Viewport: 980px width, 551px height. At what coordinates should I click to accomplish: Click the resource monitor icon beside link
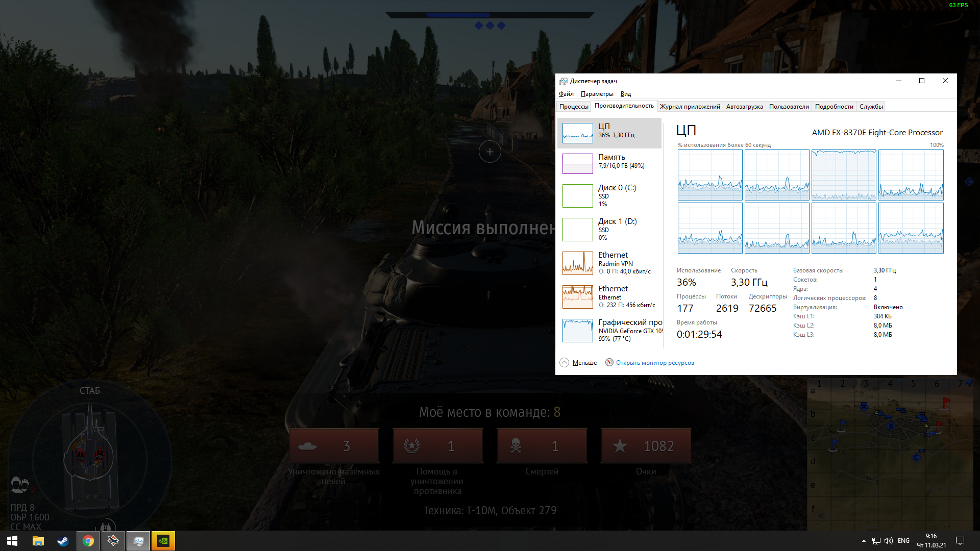(x=609, y=362)
